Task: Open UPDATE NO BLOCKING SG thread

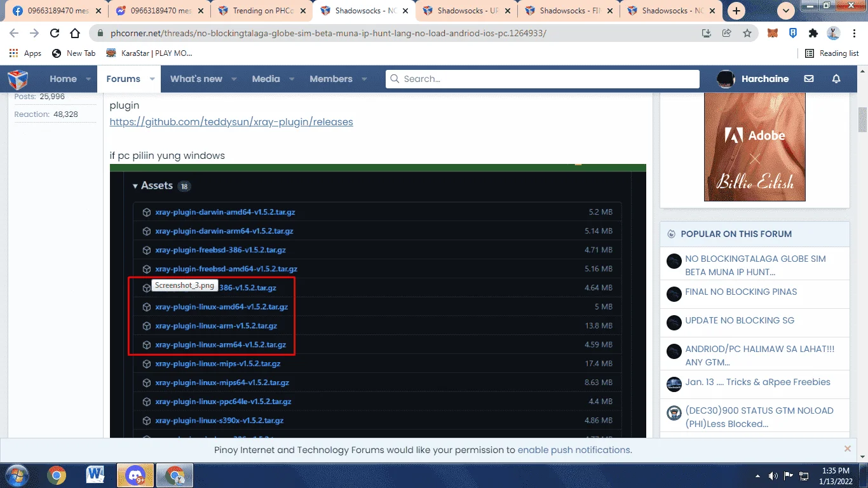Action: click(x=740, y=320)
